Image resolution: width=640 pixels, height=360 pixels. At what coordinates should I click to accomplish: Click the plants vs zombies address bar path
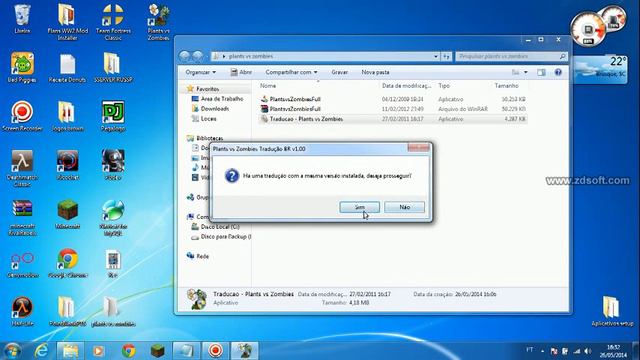click(x=251, y=56)
